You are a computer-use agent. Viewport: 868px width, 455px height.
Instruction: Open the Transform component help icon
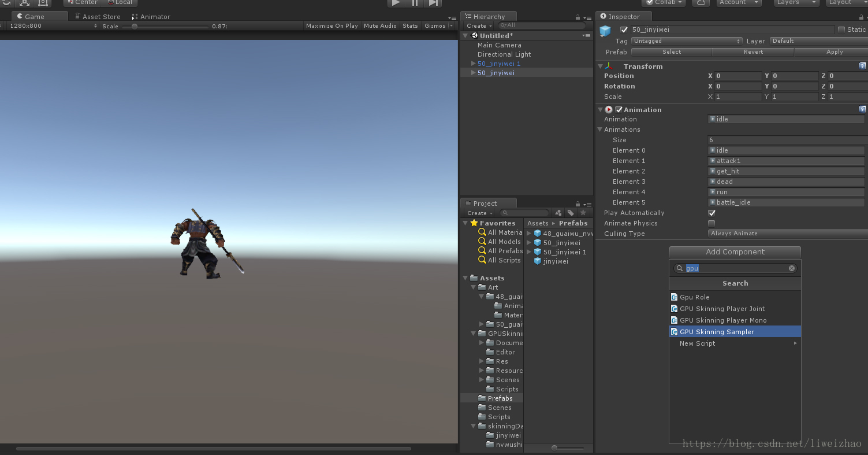click(862, 66)
